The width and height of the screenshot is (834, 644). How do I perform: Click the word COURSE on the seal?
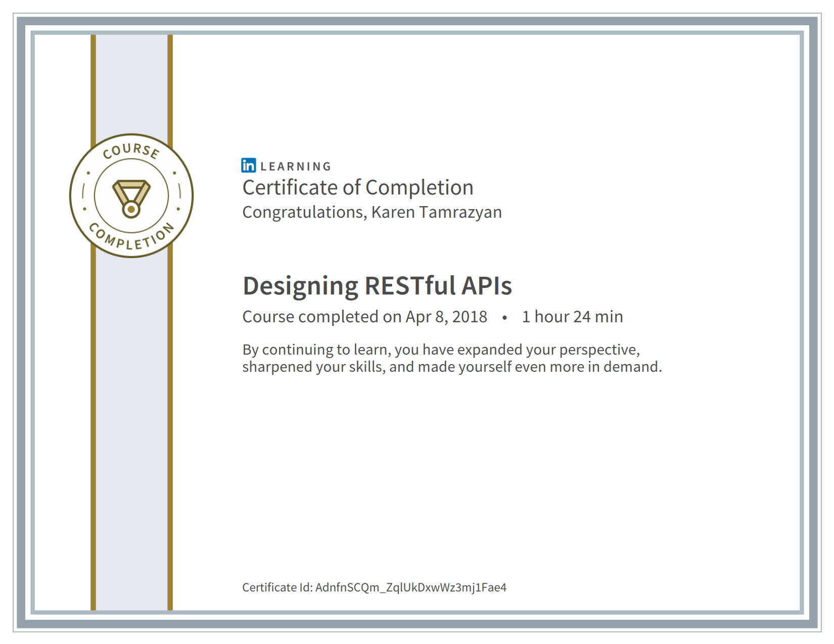tap(131, 151)
